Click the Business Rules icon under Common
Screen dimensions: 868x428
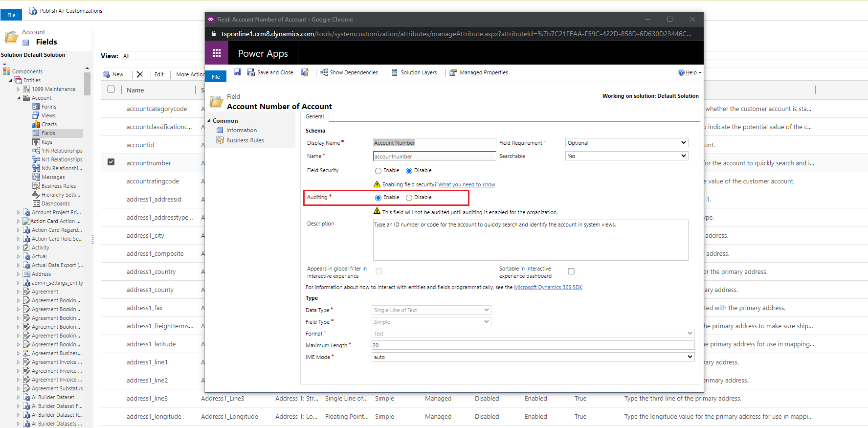click(220, 140)
